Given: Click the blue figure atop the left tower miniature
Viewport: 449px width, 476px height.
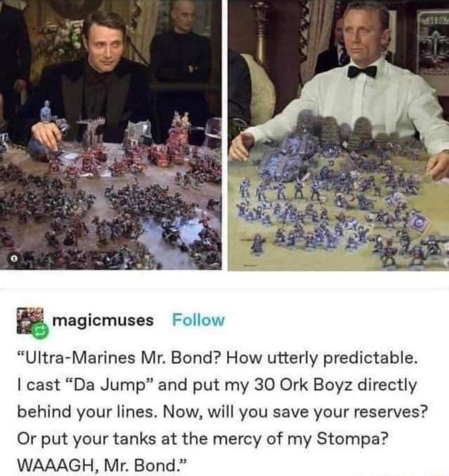Looking at the screenshot, I should (x=46, y=109).
